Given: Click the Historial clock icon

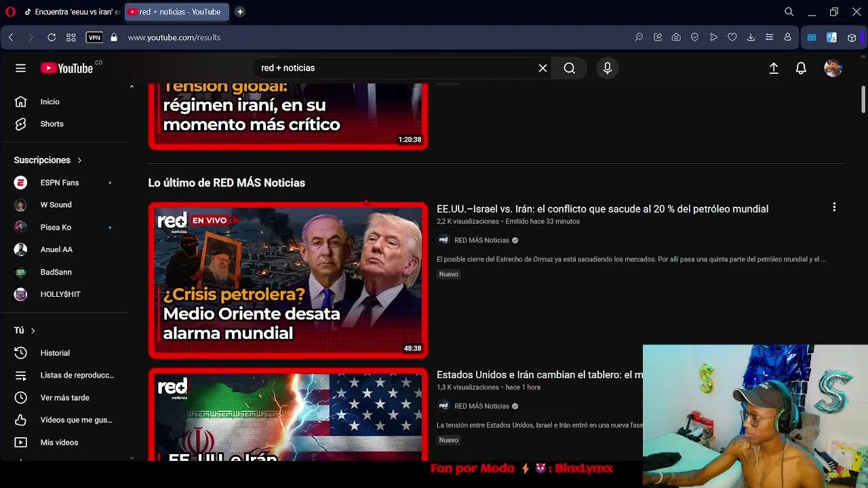Looking at the screenshot, I should click(20, 353).
